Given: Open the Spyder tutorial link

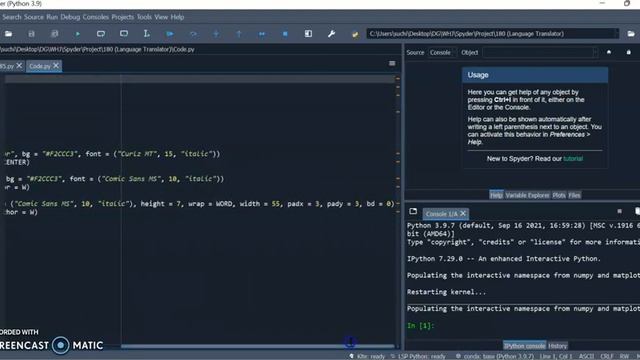Looking at the screenshot, I should coord(573,158).
